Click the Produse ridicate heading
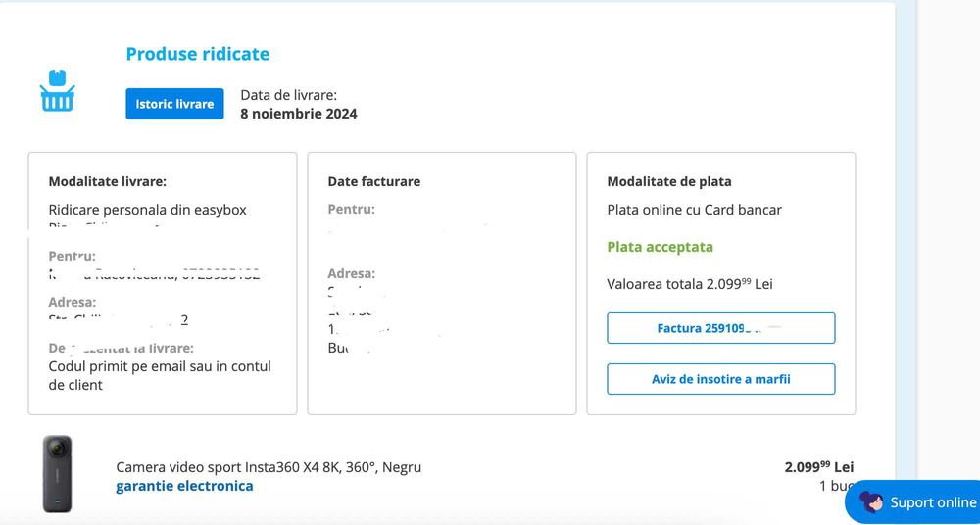980x525 pixels. (x=198, y=54)
